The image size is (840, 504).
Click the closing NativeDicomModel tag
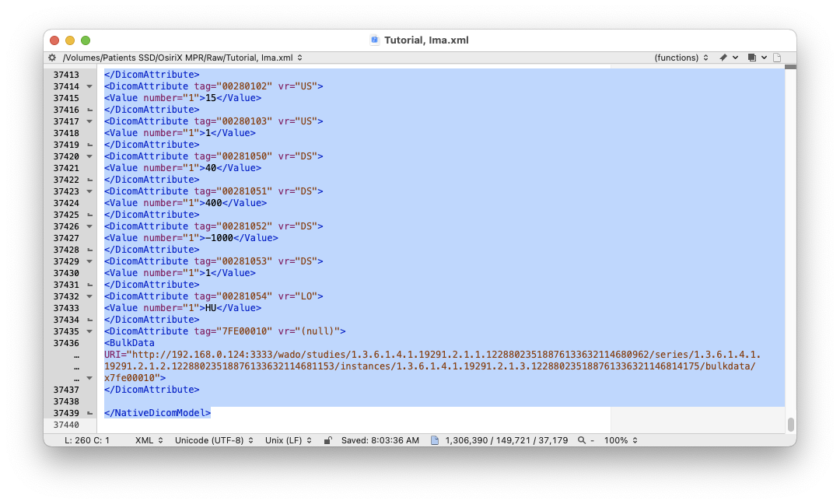[x=157, y=413]
